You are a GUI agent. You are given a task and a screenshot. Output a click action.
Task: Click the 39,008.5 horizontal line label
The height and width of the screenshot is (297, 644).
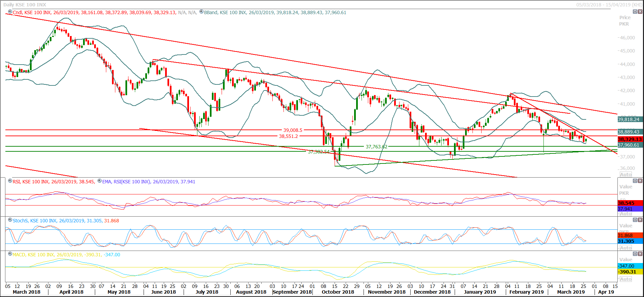click(293, 130)
